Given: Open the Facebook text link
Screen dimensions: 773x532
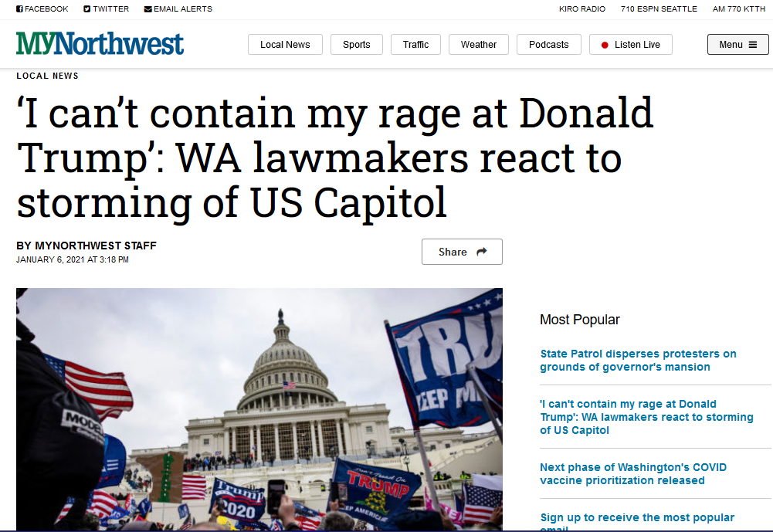Looking at the screenshot, I should pyautogui.click(x=46, y=8).
